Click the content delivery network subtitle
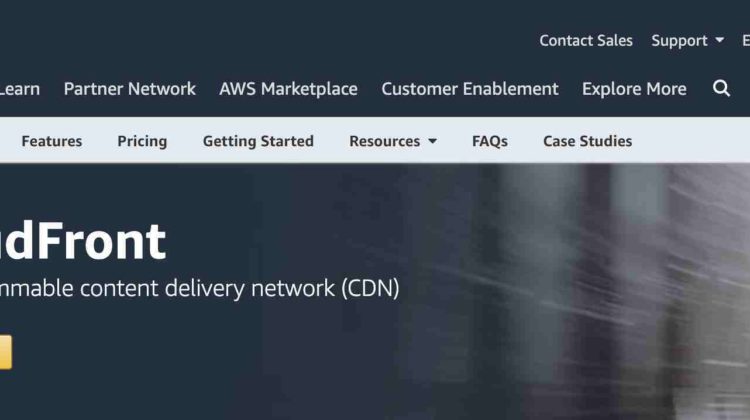The height and width of the screenshot is (420, 750). [199, 288]
